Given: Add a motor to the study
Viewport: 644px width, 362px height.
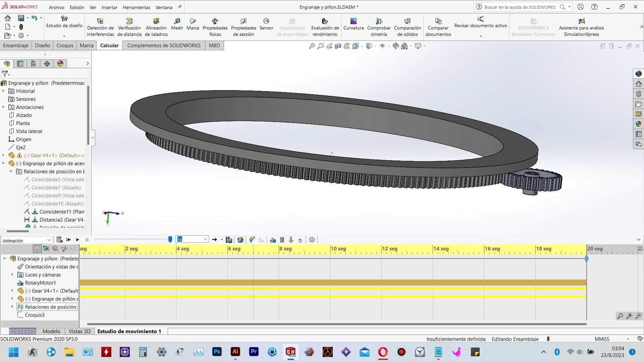Looking at the screenshot, I should coord(273,240).
